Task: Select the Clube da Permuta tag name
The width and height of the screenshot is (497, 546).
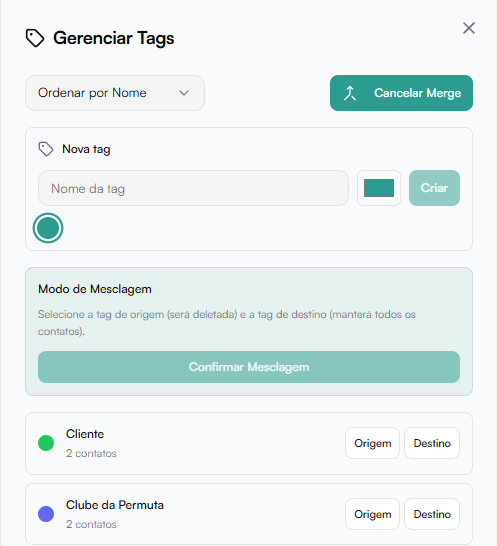Action: tap(115, 505)
